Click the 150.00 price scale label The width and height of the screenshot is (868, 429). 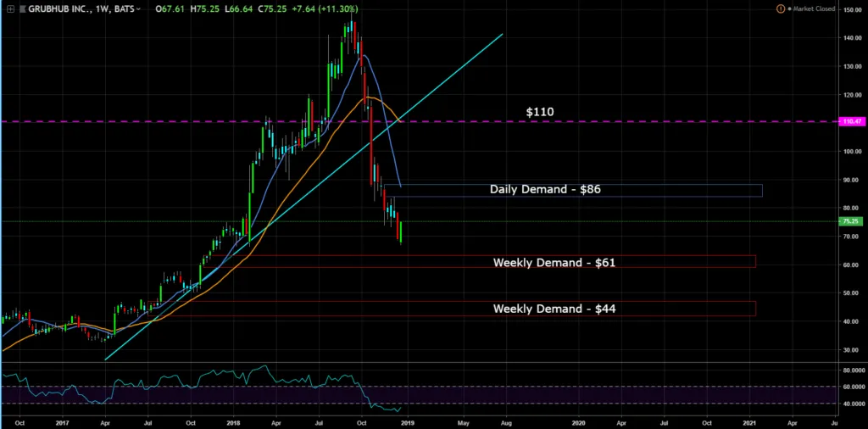pyautogui.click(x=852, y=10)
